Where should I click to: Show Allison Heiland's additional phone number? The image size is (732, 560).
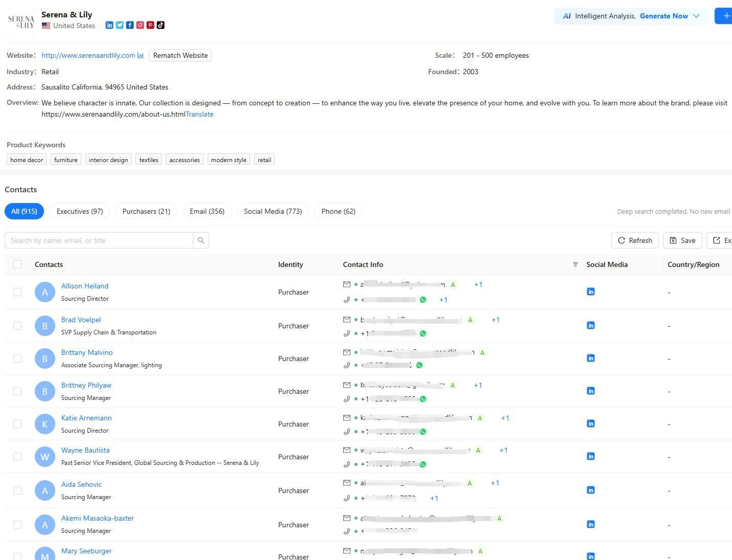pos(443,300)
